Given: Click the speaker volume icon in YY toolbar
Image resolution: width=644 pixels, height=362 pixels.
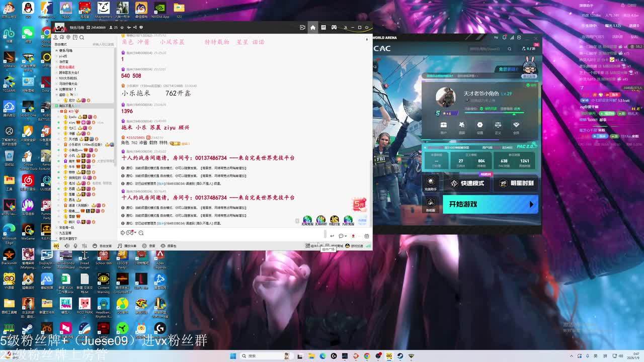Looking at the screenshot, I should coord(65,246).
